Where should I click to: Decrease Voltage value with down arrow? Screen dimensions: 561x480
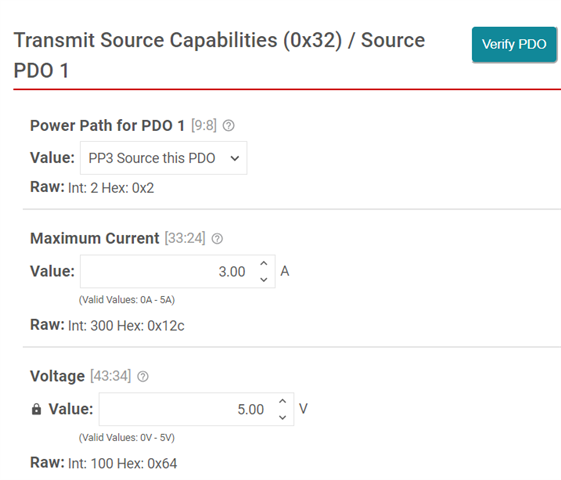pyautogui.click(x=282, y=417)
